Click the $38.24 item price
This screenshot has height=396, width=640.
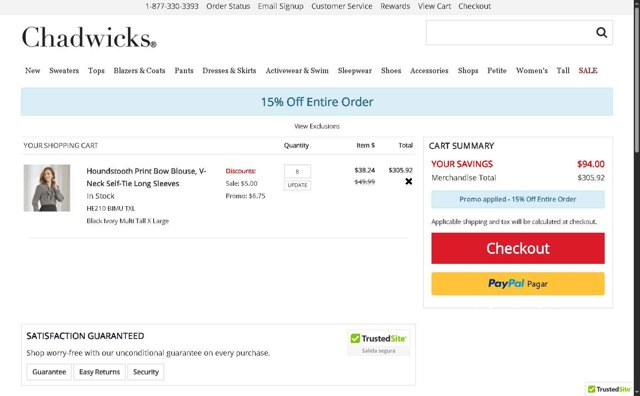(364, 170)
